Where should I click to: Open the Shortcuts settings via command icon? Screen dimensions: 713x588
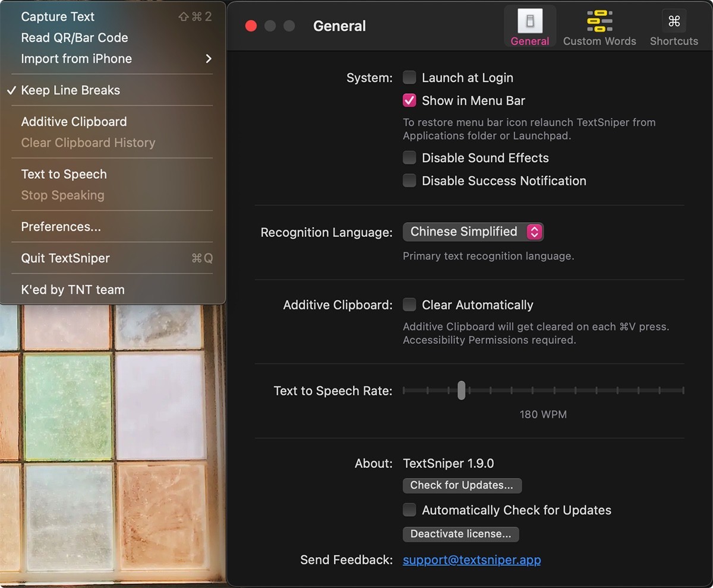tap(673, 26)
